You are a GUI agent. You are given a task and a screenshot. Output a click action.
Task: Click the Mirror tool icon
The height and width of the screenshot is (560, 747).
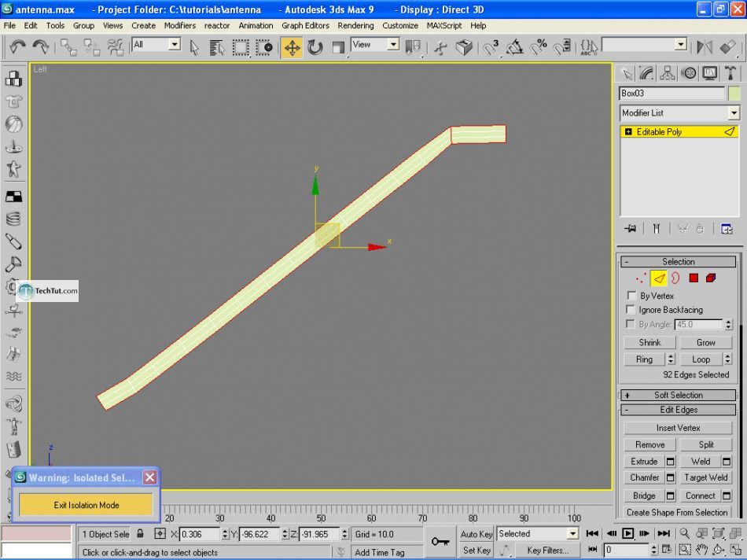tap(704, 47)
